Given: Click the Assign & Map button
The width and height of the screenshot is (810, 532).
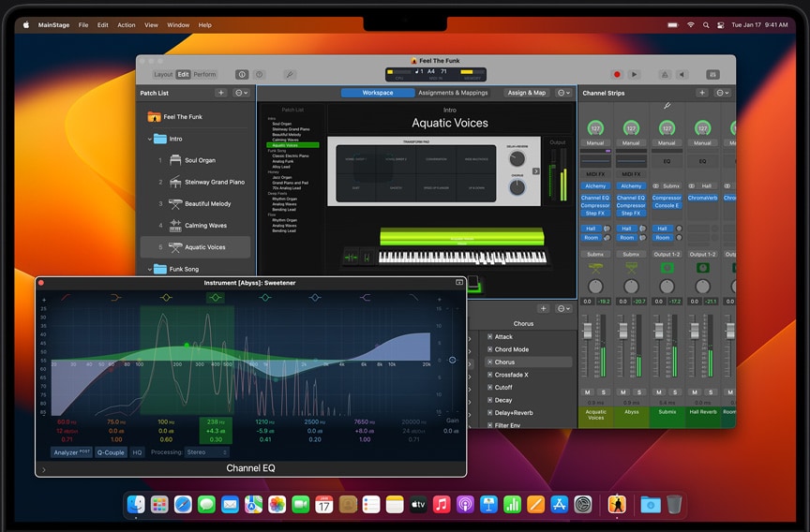Looking at the screenshot, I should click(x=526, y=93).
